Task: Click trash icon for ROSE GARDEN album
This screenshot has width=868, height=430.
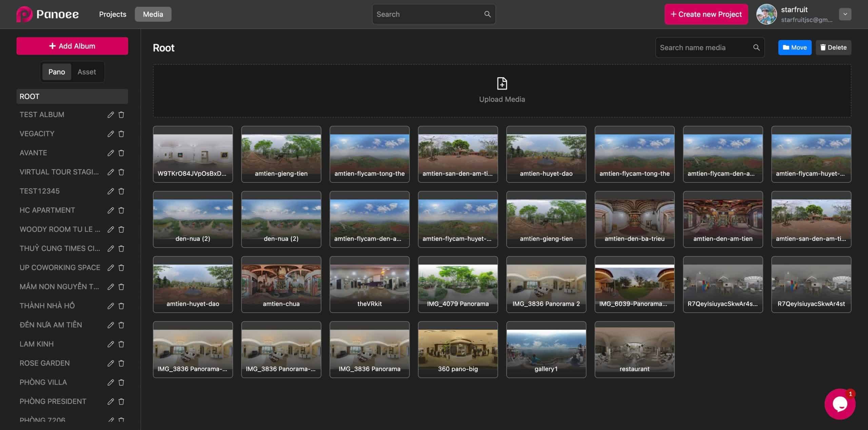Action: [x=121, y=363]
